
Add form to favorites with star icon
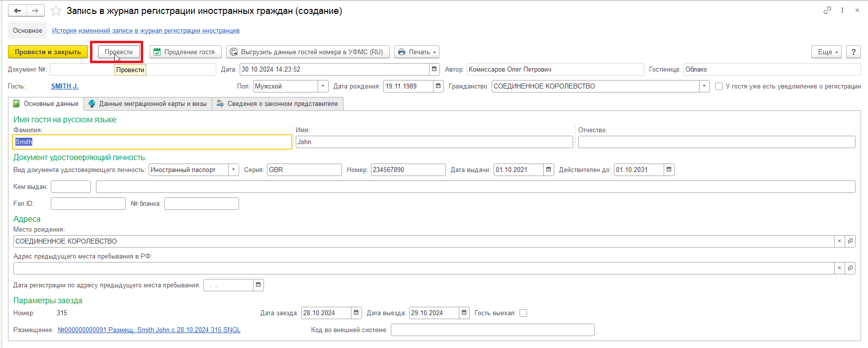tap(56, 11)
